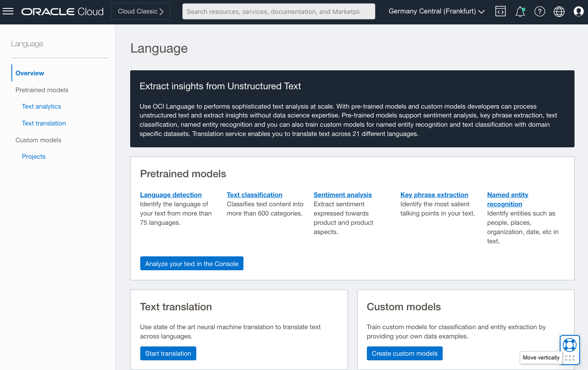Open the hamburger navigation menu
This screenshot has width=588, height=370.
click(8, 11)
